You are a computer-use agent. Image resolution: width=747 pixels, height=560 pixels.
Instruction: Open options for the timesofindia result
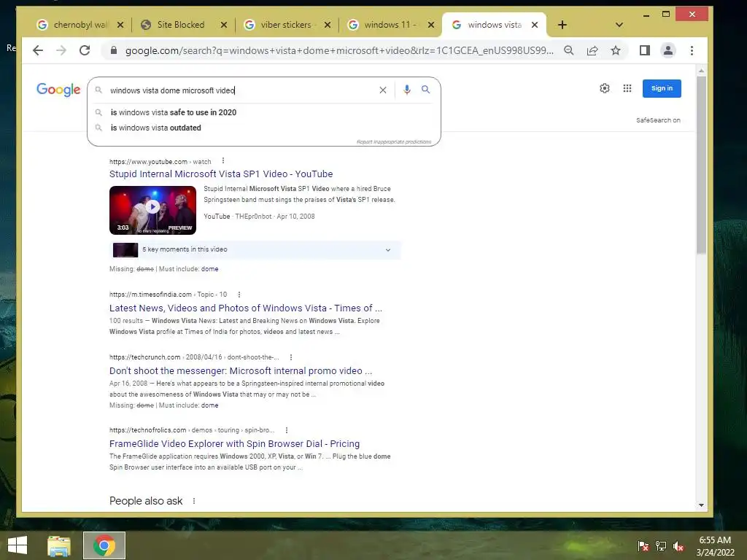tap(239, 295)
